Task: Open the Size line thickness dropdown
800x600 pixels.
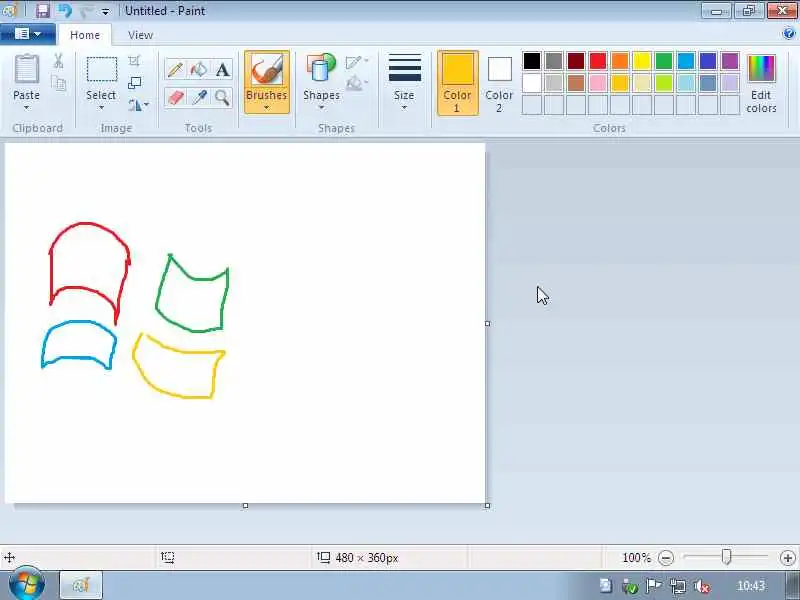Action: click(404, 82)
